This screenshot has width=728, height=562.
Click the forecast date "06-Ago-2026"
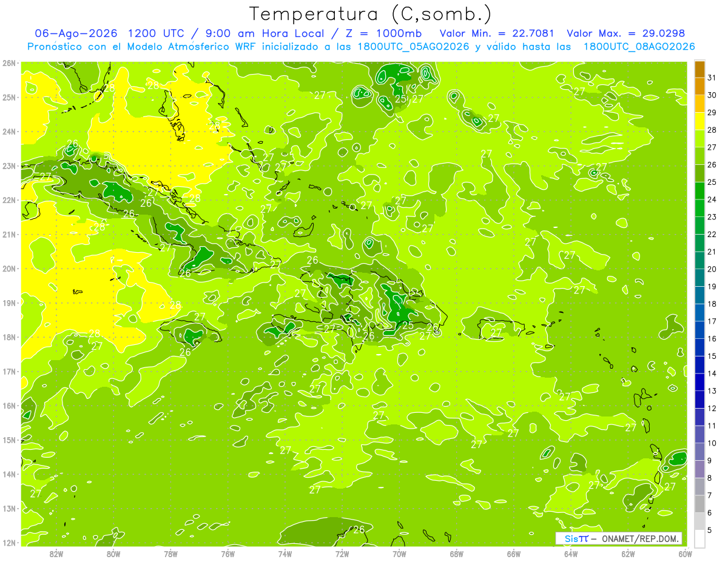pyautogui.click(x=76, y=33)
